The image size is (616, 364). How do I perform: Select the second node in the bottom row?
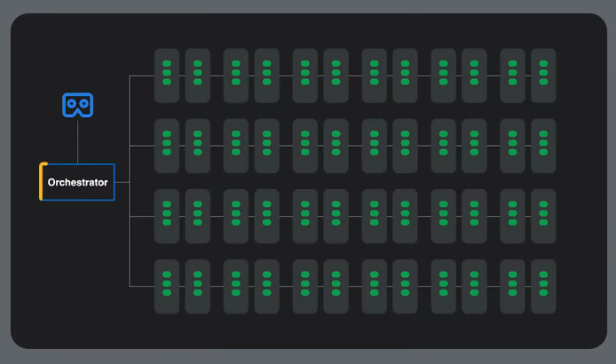click(197, 286)
